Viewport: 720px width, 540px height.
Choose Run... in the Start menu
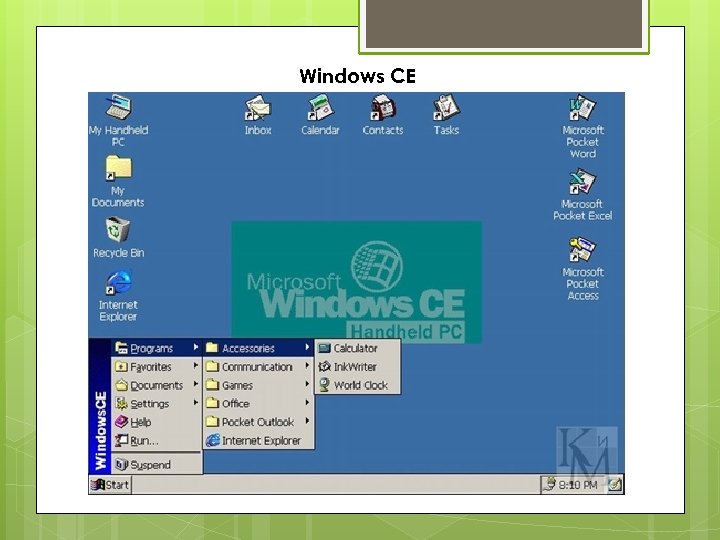pyautogui.click(x=157, y=440)
